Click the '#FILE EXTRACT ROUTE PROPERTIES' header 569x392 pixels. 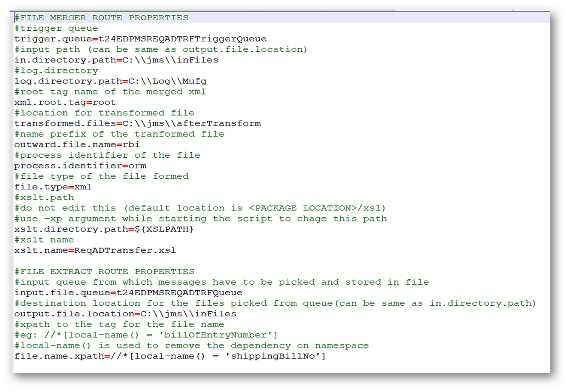[104, 271]
